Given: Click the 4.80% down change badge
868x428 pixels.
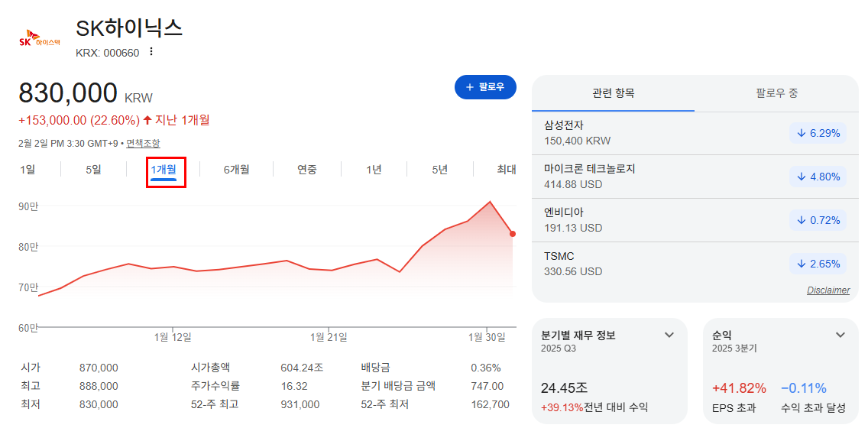Looking at the screenshot, I should [x=818, y=177].
